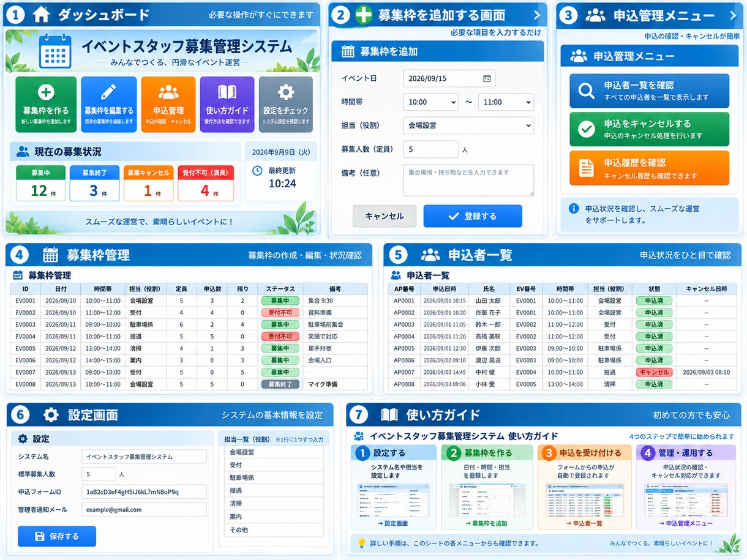Screen dimensions: 747x560
Task: Click the floppy disk icon on 保存する
Action: pos(40,536)
